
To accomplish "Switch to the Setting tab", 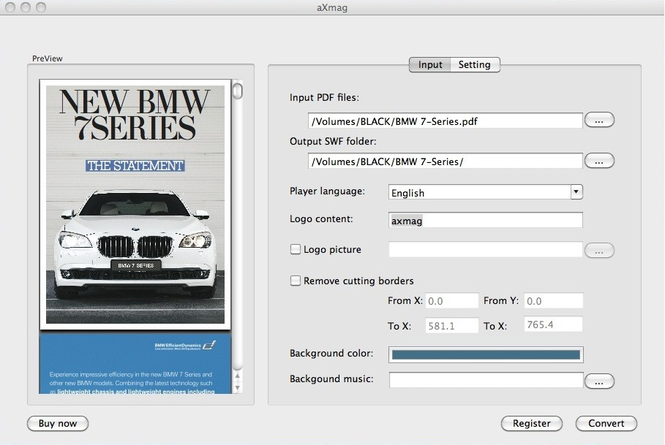I will click(475, 64).
